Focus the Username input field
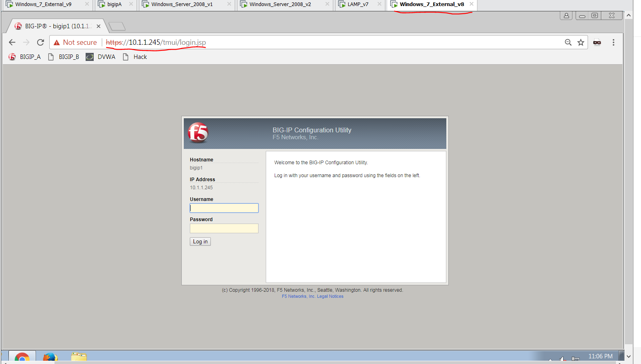Screen dimensions: 641x364 tap(224, 208)
